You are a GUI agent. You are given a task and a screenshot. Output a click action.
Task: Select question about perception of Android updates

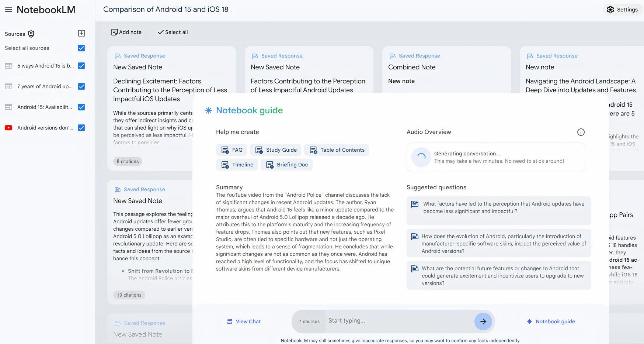point(499,211)
